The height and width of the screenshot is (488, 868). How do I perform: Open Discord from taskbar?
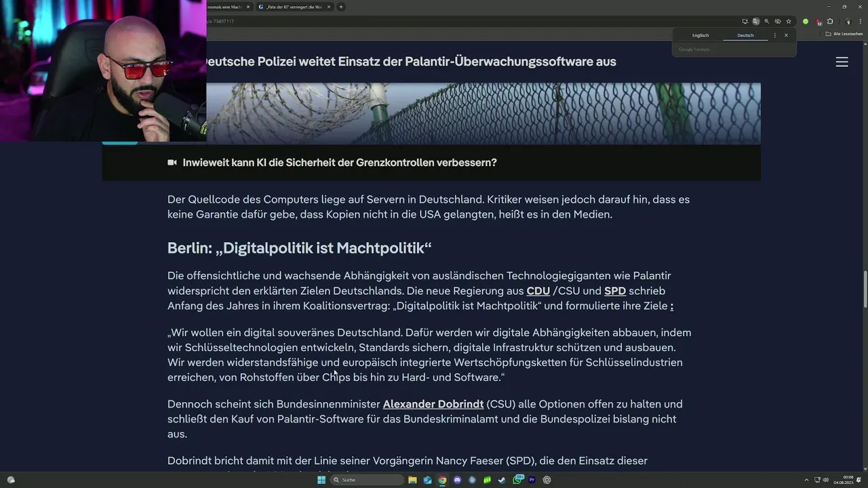point(457,480)
